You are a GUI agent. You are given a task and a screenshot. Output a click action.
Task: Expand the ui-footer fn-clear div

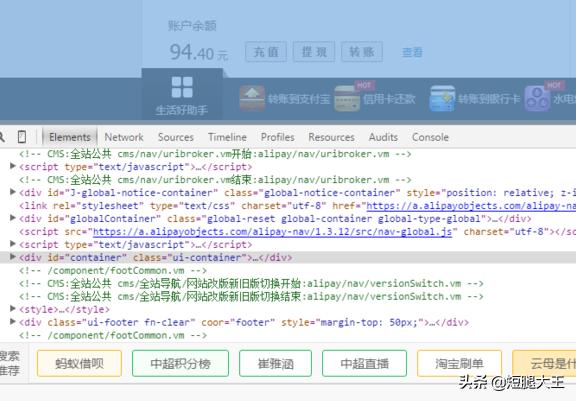[12, 322]
